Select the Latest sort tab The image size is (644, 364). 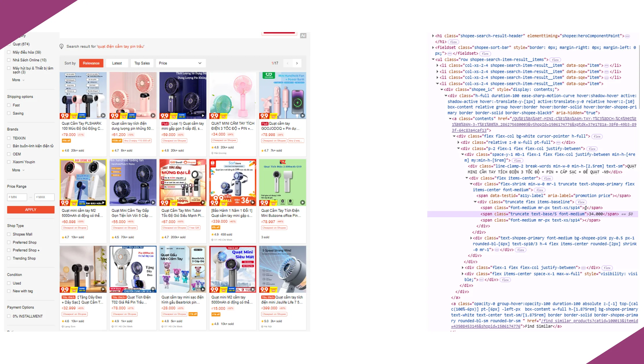pos(117,63)
